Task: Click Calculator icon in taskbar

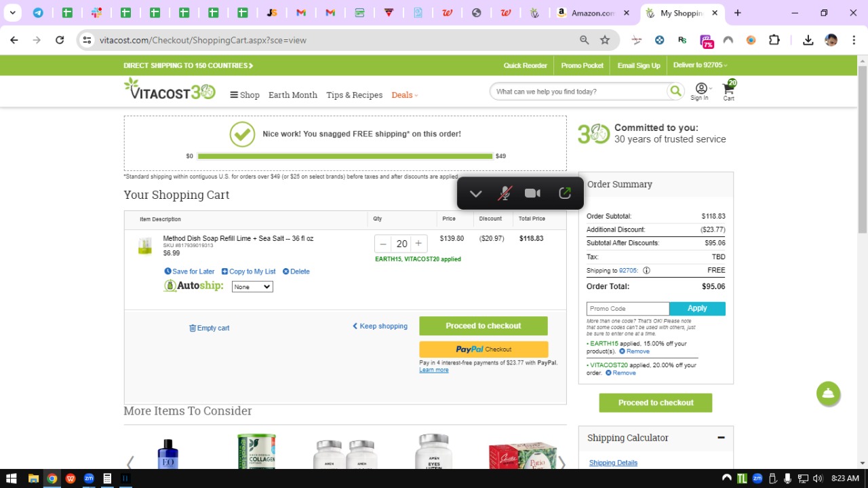Action: [106, 478]
